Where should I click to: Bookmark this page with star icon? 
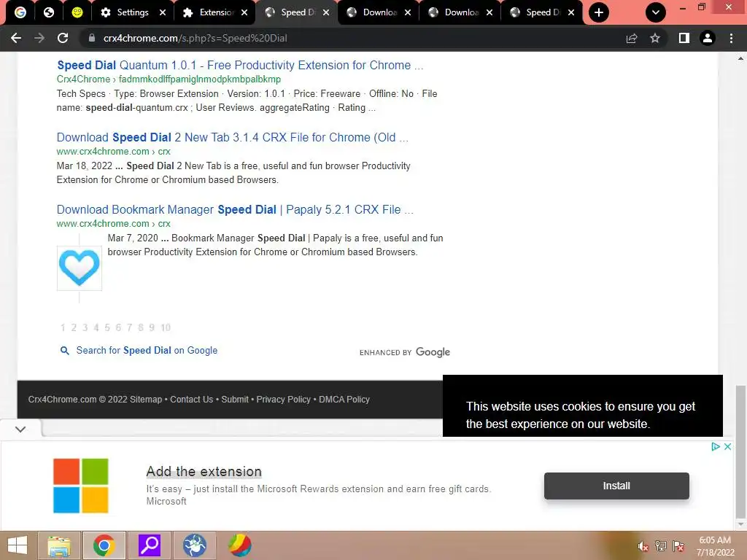(655, 38)
